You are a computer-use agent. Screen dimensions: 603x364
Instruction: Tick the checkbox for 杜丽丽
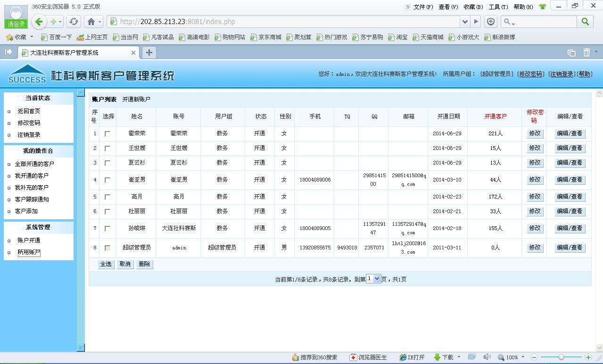point(107,212)
